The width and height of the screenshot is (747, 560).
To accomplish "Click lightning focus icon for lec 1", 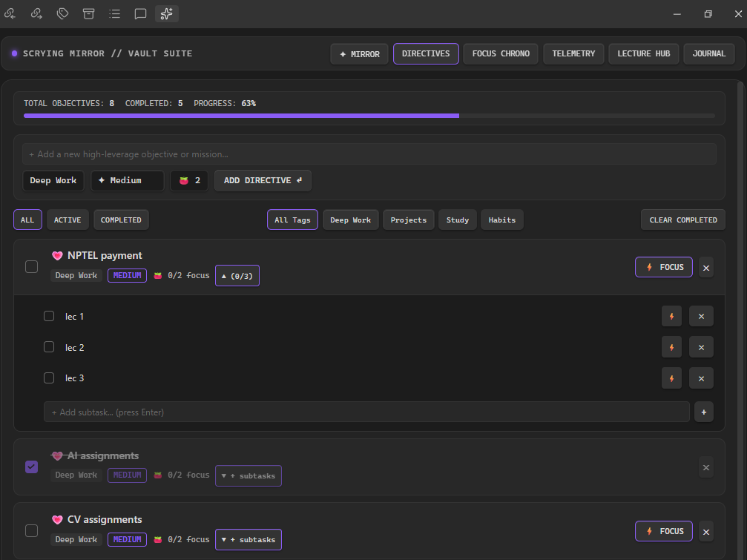I will [x=672, y=316].
